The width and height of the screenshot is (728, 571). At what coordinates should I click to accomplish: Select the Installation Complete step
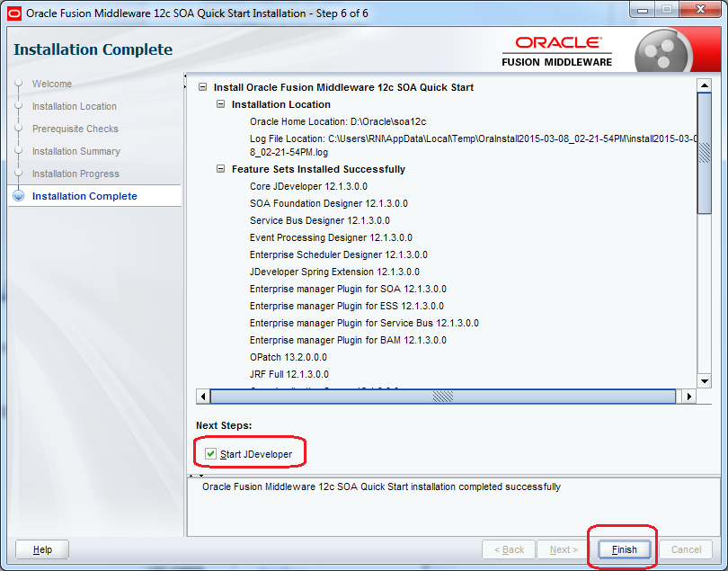coord(84,196)
